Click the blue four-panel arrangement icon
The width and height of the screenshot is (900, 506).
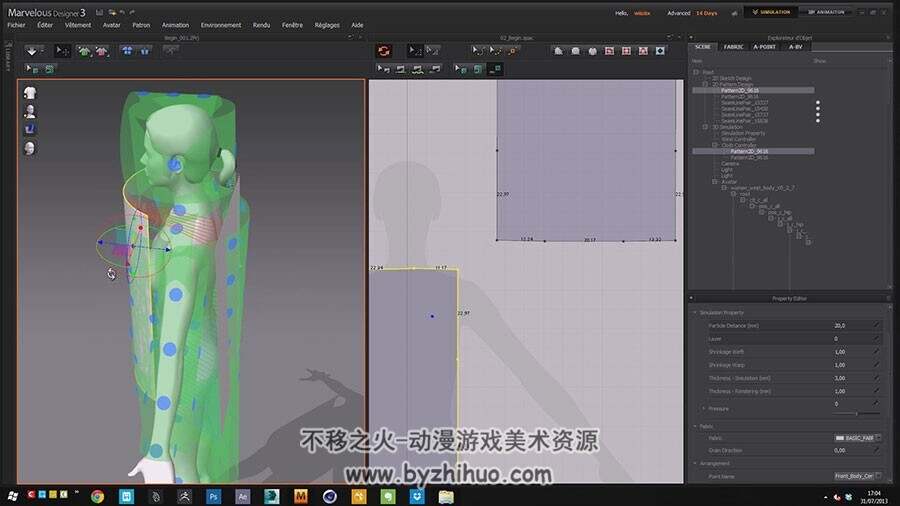127,51
